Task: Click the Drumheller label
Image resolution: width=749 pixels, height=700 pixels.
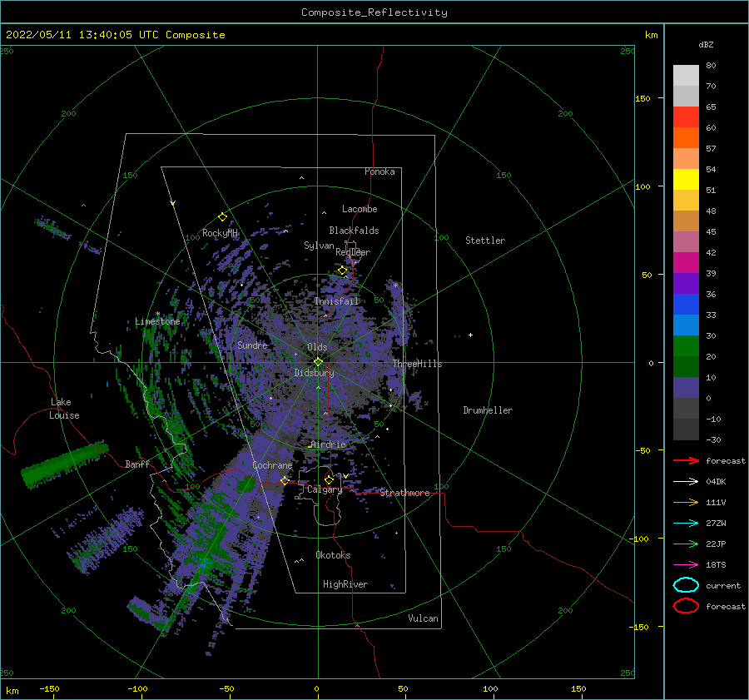Action: pyautogui.click(x=488, y=410)
